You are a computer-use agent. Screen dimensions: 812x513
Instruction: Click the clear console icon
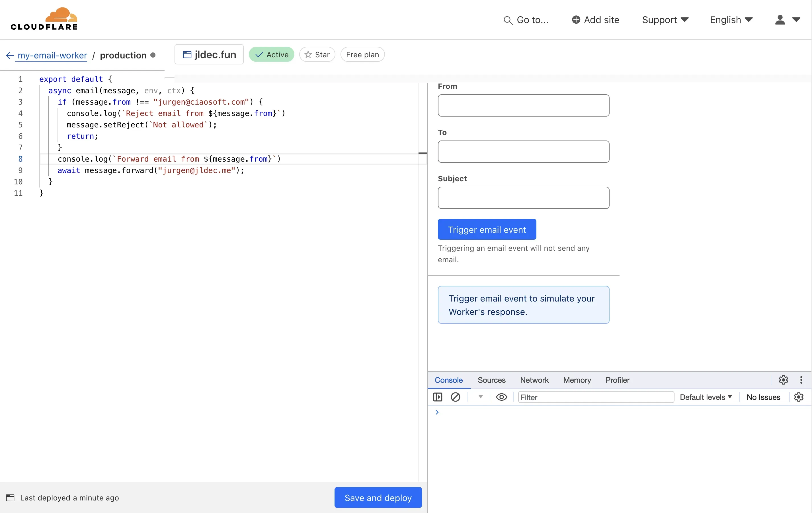[x=456, y=397]
